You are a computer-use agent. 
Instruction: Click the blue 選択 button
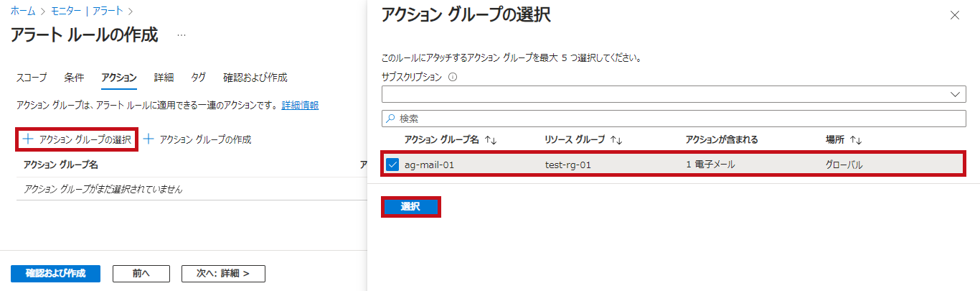pos(410,206)
